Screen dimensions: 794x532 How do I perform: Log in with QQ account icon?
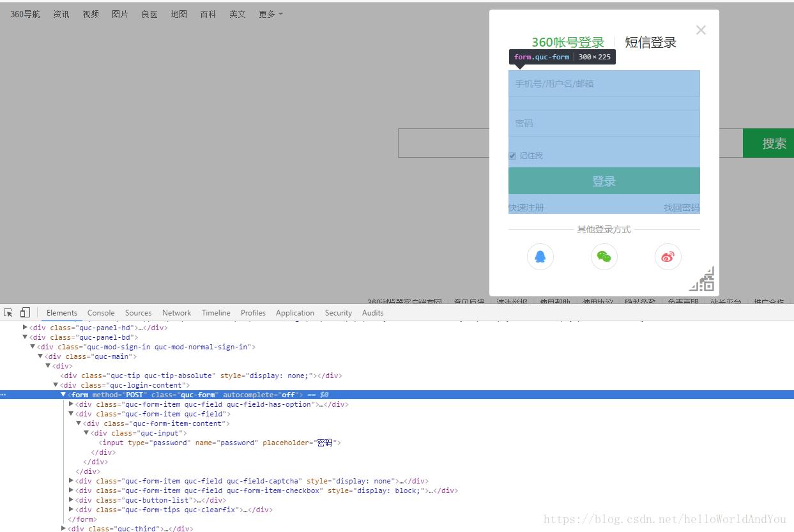540,257
